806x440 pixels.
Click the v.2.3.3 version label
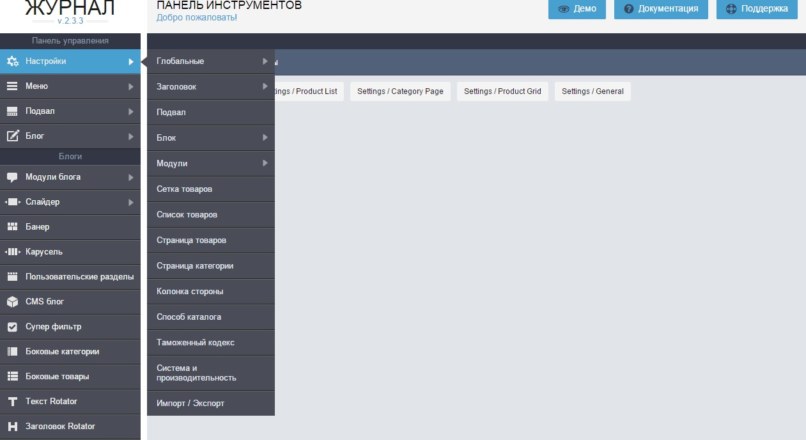70,21
